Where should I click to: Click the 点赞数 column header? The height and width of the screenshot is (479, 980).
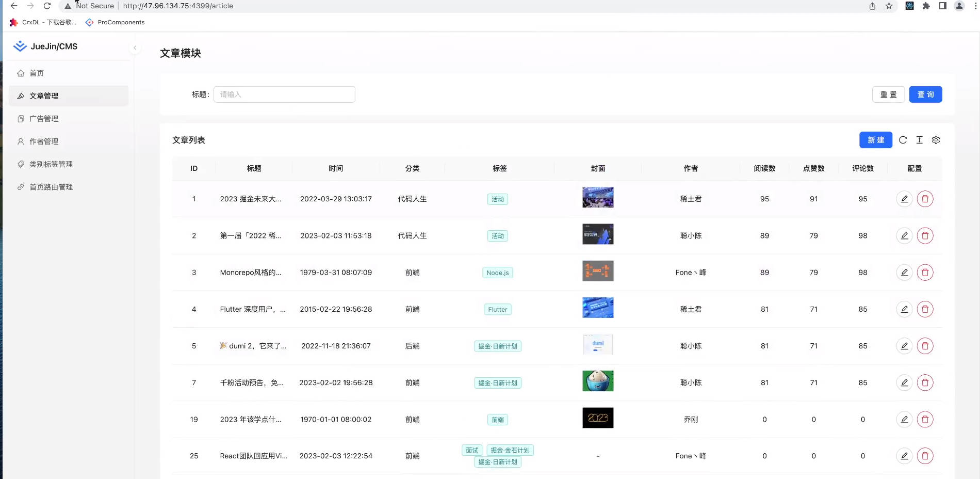pos(813,168)
